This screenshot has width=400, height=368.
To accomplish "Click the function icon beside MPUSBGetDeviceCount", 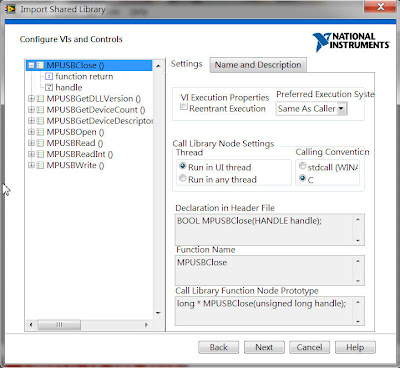I will tap(40, 110).
